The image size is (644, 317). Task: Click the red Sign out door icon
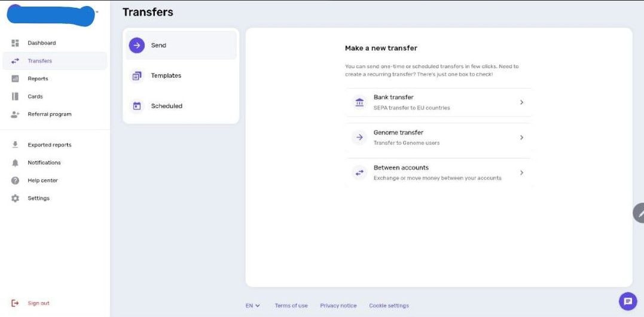click(15, 303)
